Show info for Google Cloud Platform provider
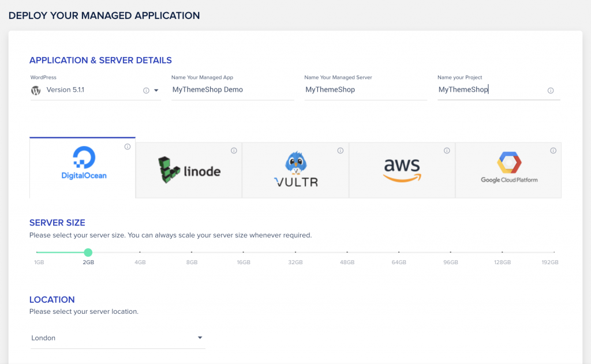 (x=553, y=151)
